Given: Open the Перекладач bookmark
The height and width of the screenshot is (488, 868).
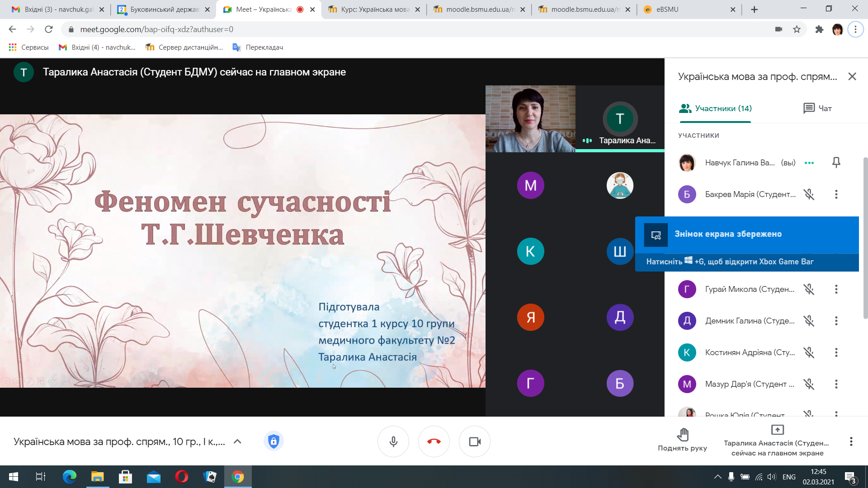Looking at the screenshot, I should click(258, 47).
